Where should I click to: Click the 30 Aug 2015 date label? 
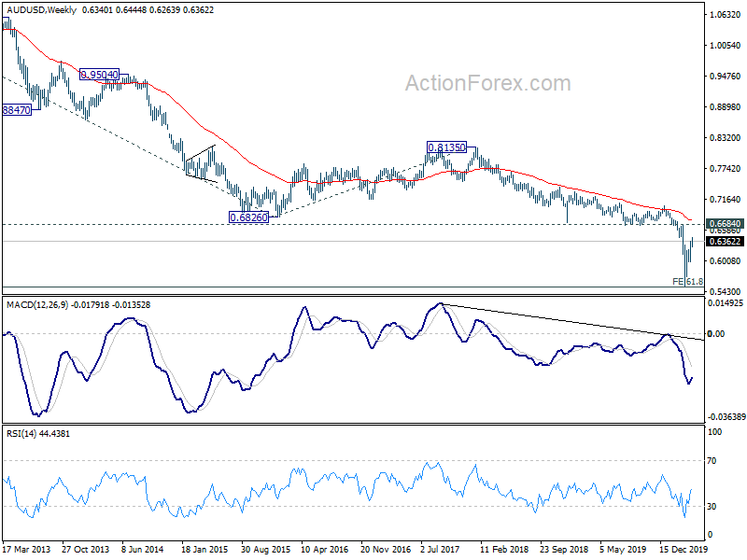pyautogui.click(x=265, y=549)
